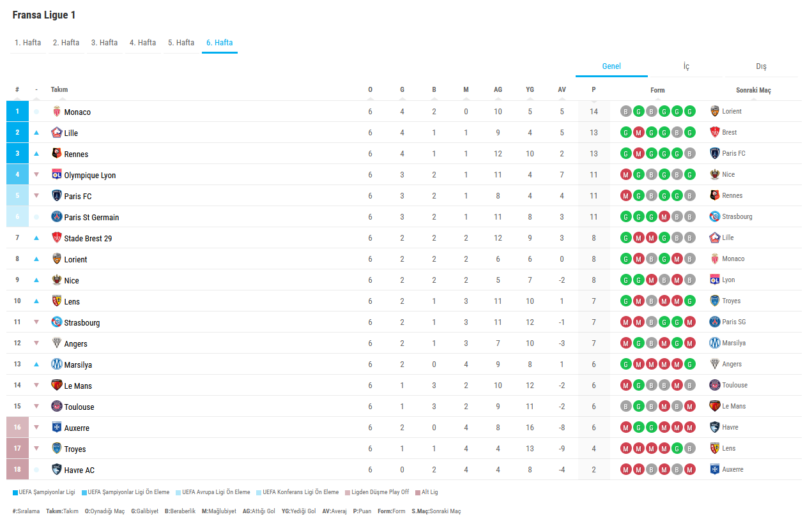Click the Angers crest in row 12
Image resolution: width=812 pixels, height=526 pixels.
(x=57, y=343)
